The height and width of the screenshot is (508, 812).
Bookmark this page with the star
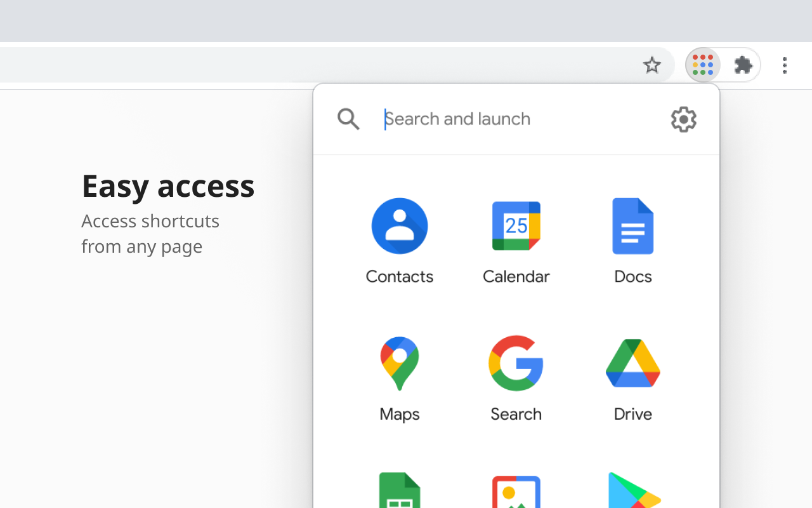click(652, 65)
